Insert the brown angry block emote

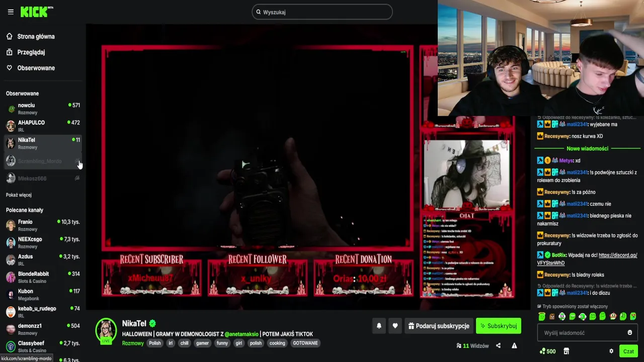pos(552,317)
